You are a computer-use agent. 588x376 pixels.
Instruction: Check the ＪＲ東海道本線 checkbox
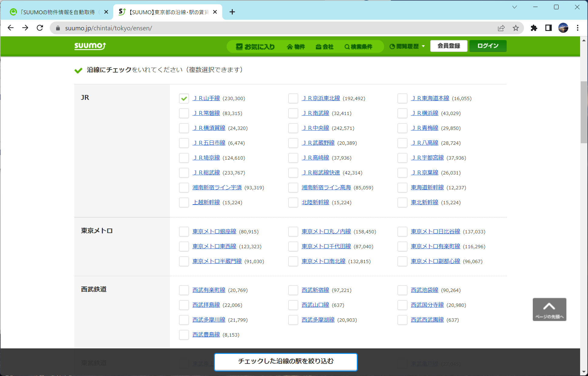pos(402,98)
